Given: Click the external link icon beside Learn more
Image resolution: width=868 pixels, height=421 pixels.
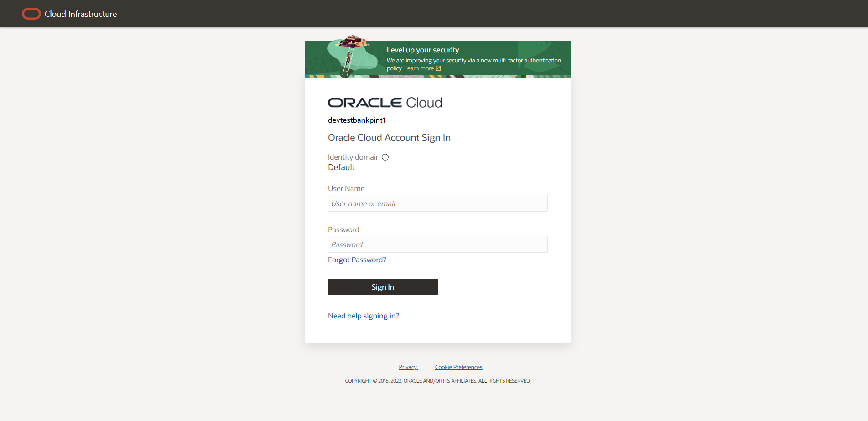Looking at the screenshot, I should 438,68.
